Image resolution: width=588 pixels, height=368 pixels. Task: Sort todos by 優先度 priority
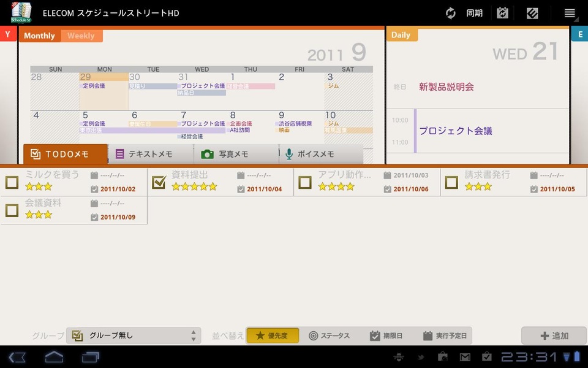(x=273, y=335)
